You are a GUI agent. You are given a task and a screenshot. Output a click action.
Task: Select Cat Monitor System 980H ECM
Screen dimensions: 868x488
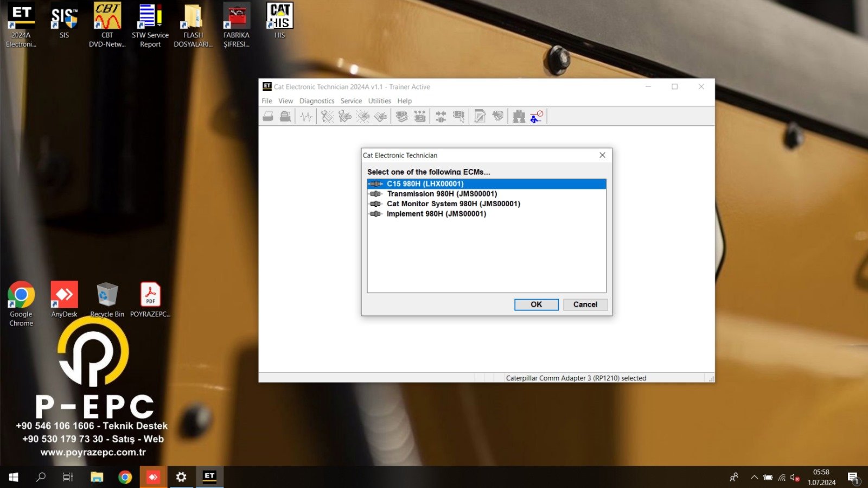coord(487,204)
